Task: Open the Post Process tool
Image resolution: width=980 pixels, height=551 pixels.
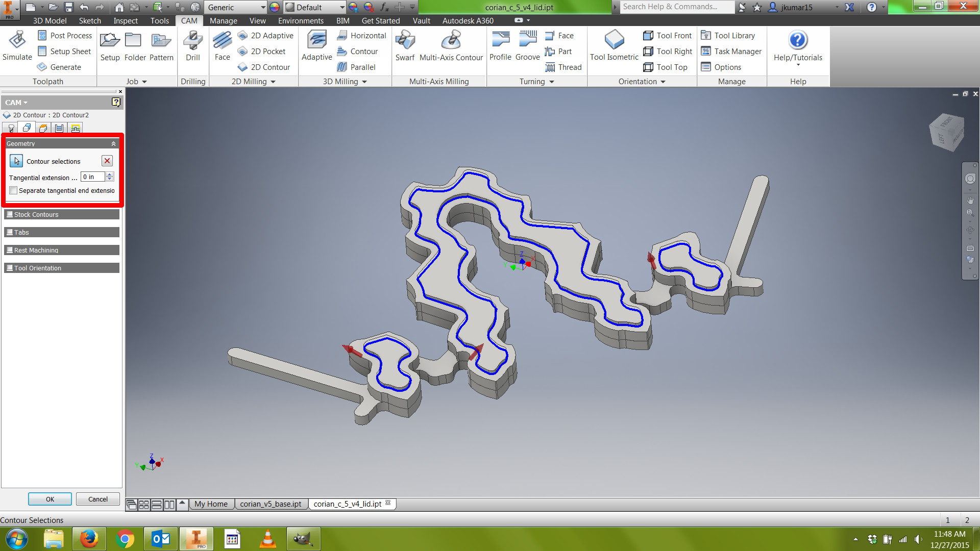Action: (64, 36)
